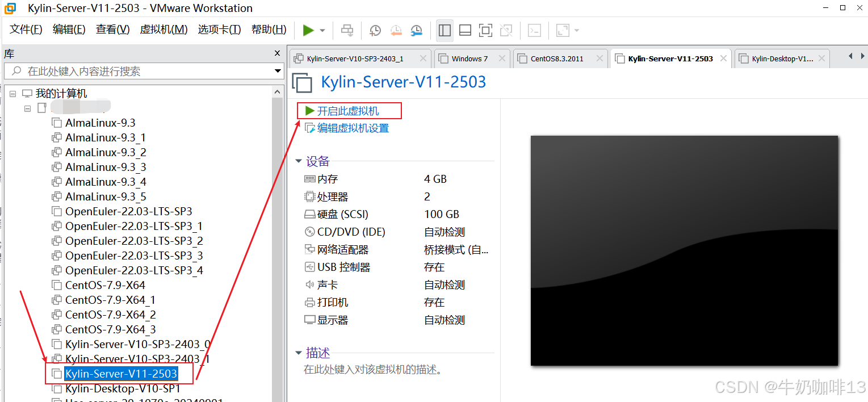Open the power options dropdown arrow

click(322, 31)
